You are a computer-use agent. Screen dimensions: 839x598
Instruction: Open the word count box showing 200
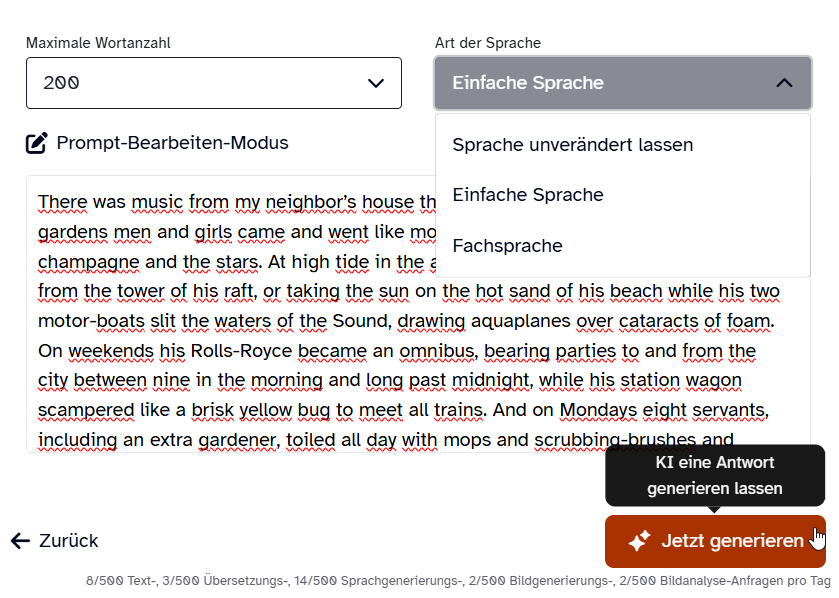pos(200,83)
